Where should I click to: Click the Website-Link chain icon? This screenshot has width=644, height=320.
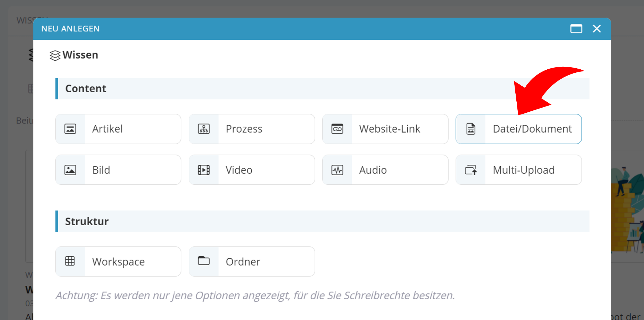[x=337, y=129]
